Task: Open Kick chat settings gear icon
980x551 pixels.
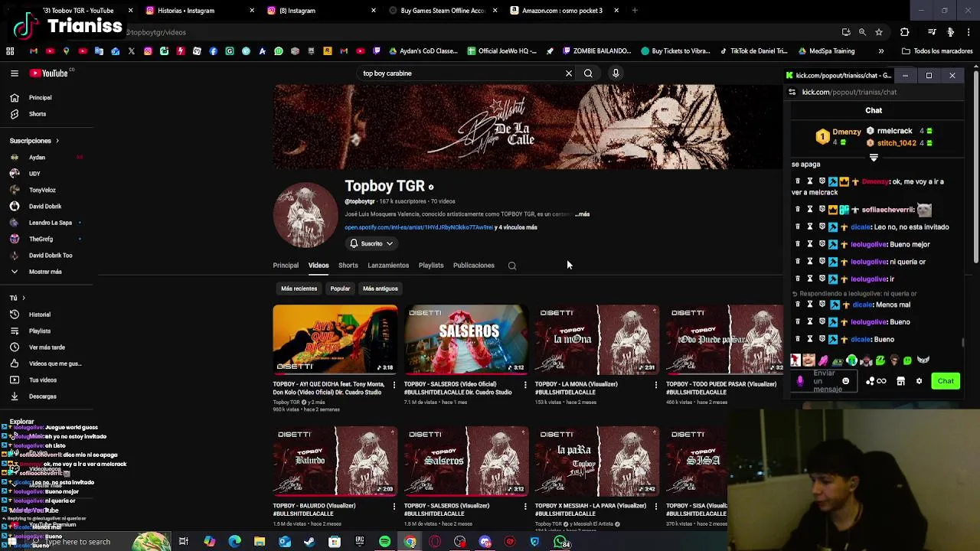Action: tap(919, 381)
